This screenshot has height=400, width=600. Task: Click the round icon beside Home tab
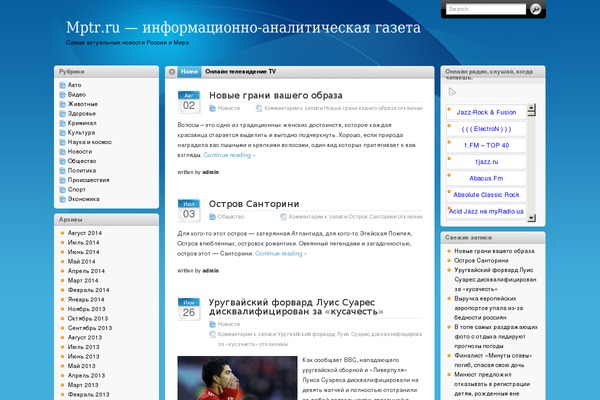click(172, 72)
